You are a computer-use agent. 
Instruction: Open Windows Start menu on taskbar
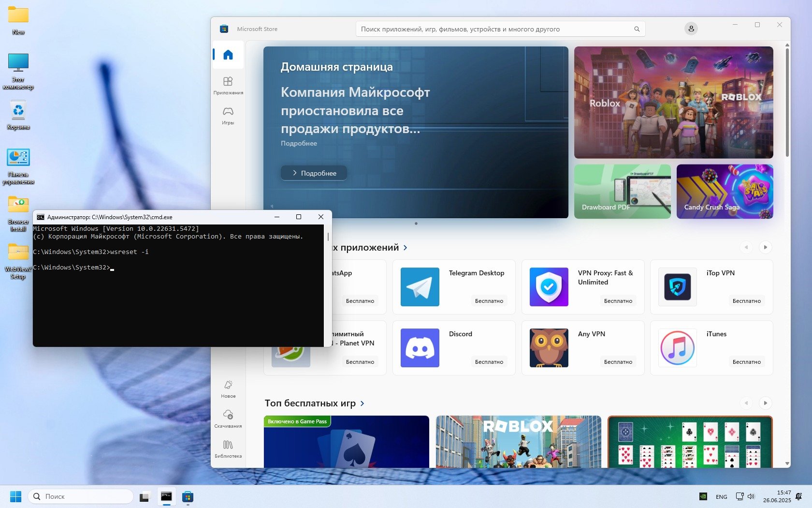[15, 496]
